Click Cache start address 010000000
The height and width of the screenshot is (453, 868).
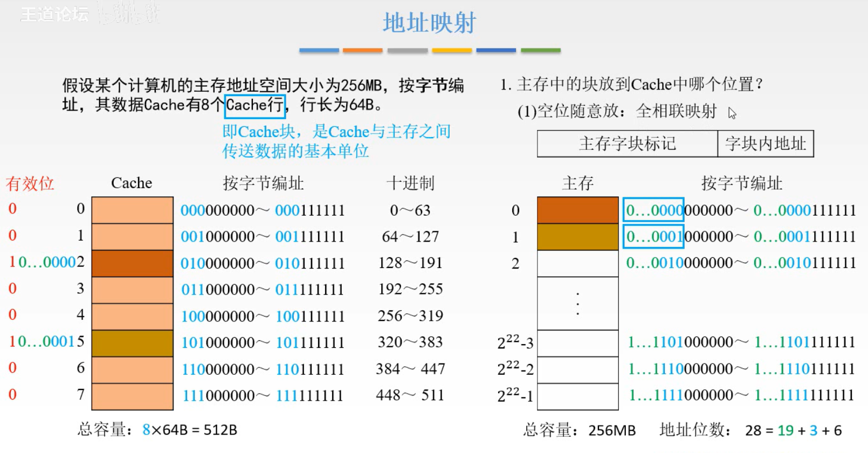(217, 263)
